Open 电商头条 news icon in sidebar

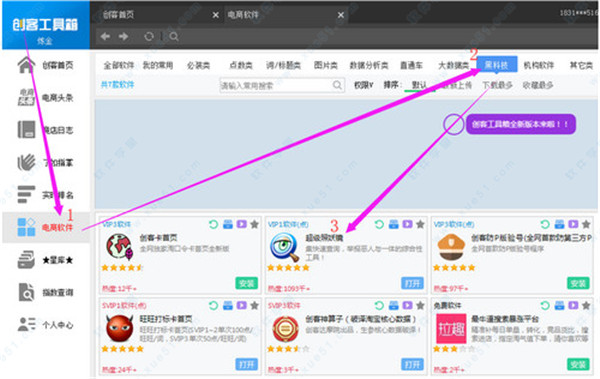(x=26, y=97)
